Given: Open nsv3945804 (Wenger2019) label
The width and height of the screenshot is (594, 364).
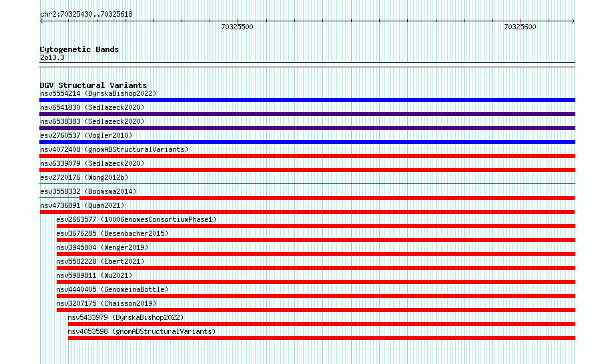Looking at the screenshot, I should [102, 247].
